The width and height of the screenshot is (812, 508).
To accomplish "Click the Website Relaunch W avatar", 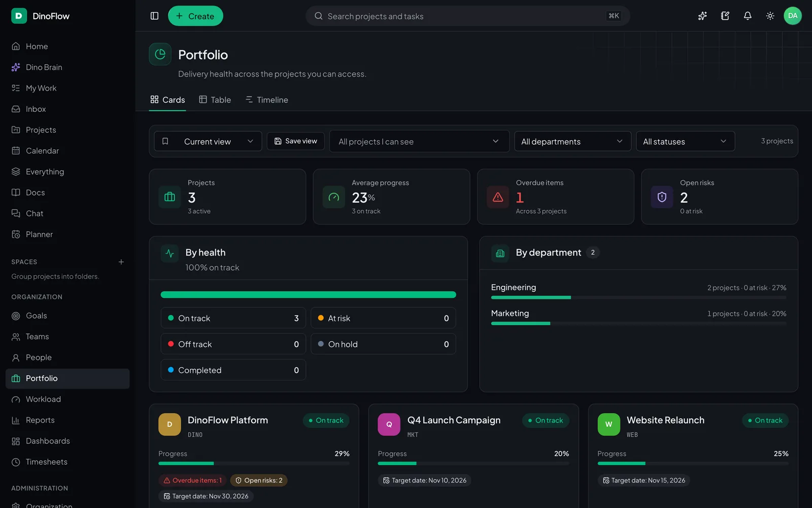I will tap(608, 425).
